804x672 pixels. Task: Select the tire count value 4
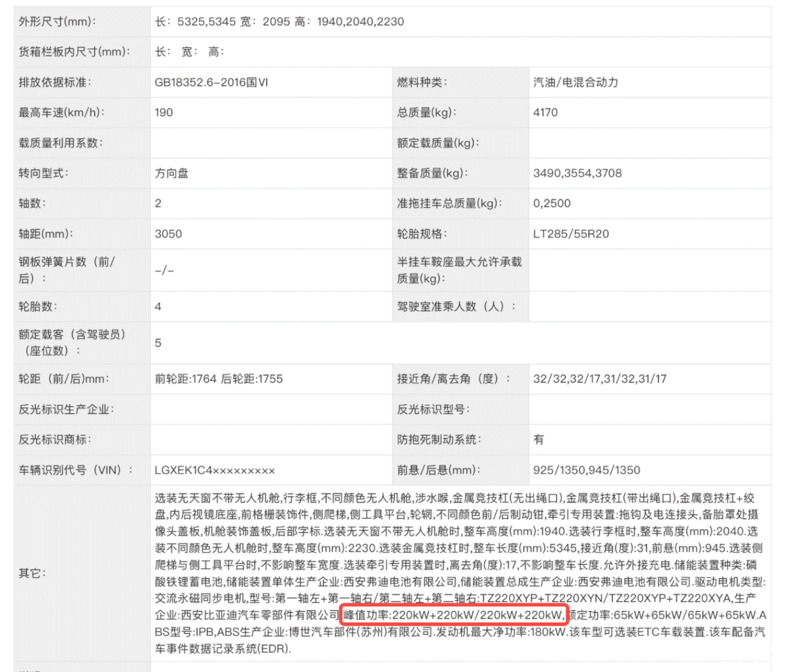pos(158,307)
